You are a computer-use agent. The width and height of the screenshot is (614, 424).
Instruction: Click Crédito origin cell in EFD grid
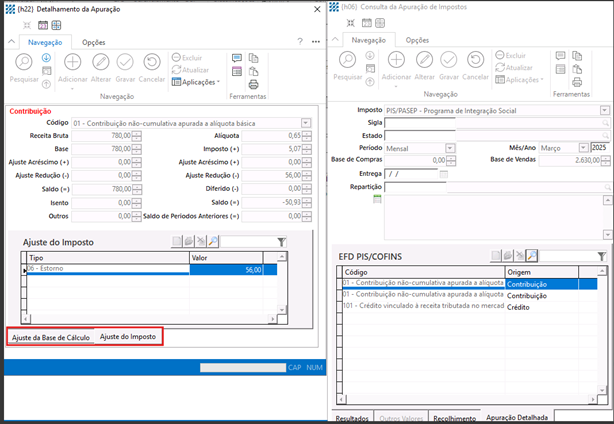pos(542,307)
